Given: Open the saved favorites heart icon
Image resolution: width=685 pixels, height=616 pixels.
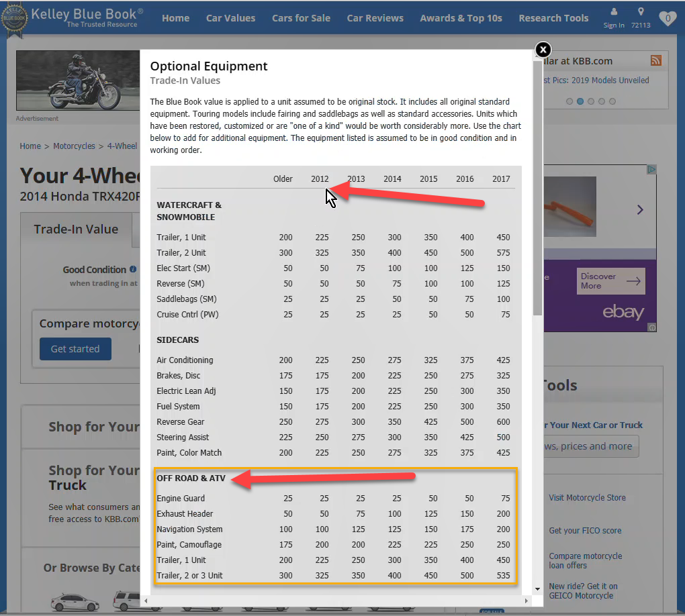Looking at the screenshot, I should (668, 18).
